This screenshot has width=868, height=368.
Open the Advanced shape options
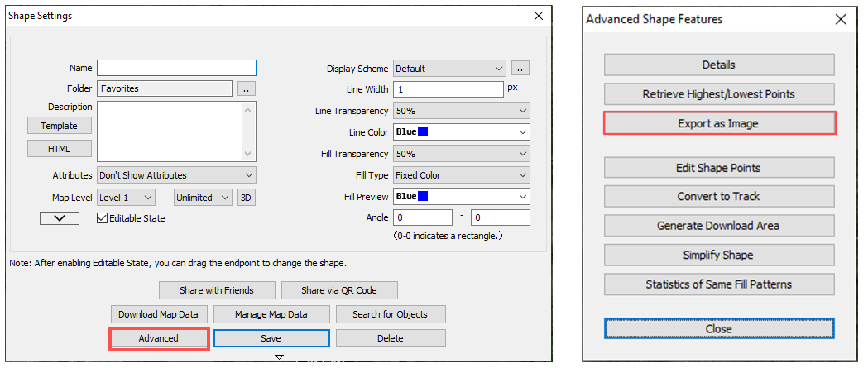click(x=159, y=338)
